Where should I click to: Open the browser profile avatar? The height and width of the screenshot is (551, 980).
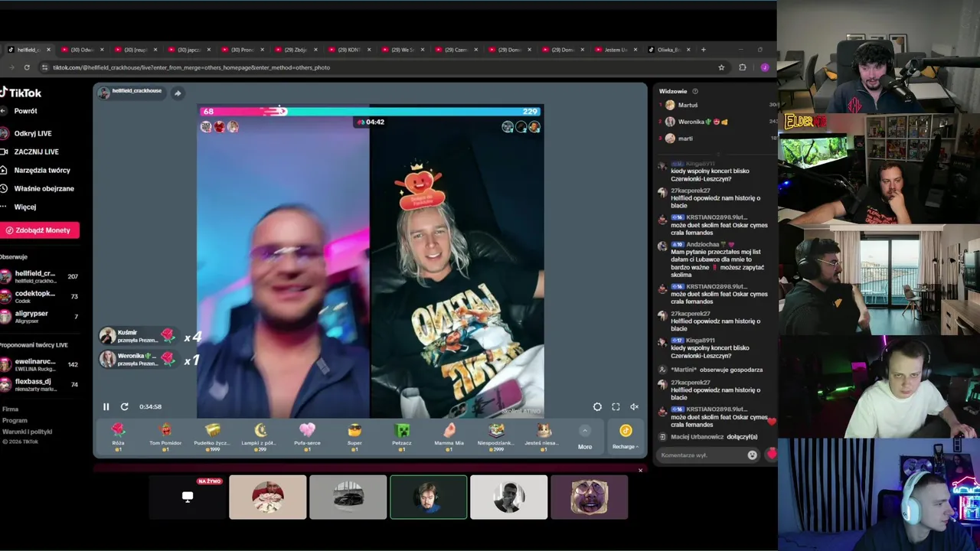click(764, 67)
